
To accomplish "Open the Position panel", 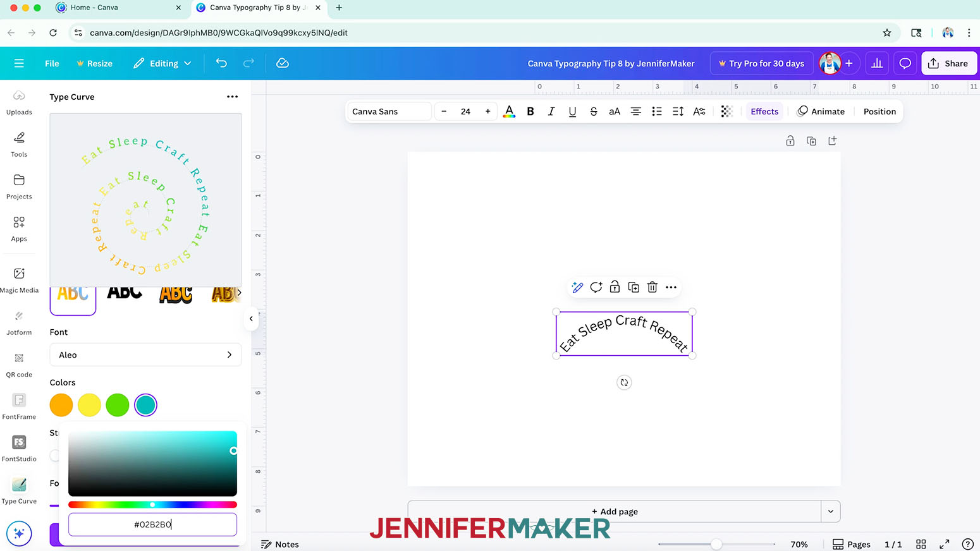I will [x=879, y=111].
